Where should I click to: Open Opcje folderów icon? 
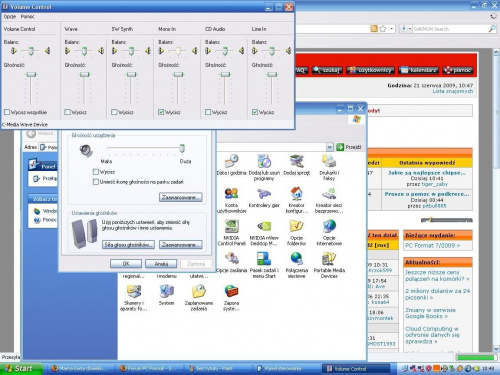(x=296, y=226)
